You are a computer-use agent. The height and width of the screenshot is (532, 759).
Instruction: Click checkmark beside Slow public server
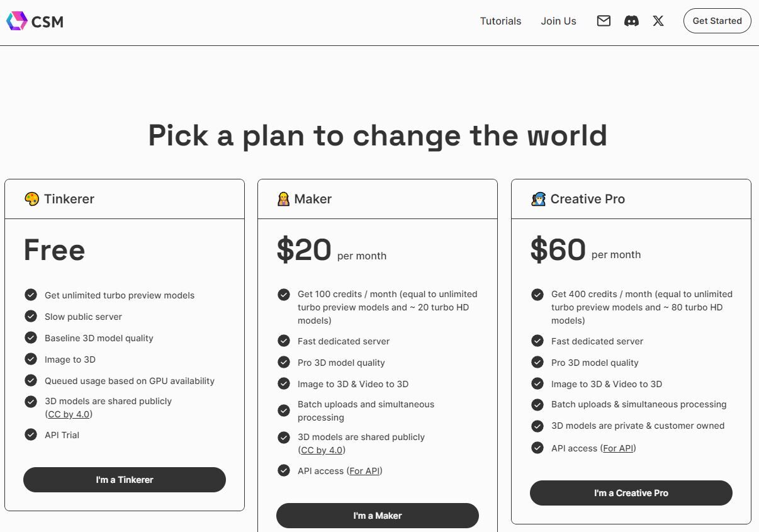pos(31,316)
